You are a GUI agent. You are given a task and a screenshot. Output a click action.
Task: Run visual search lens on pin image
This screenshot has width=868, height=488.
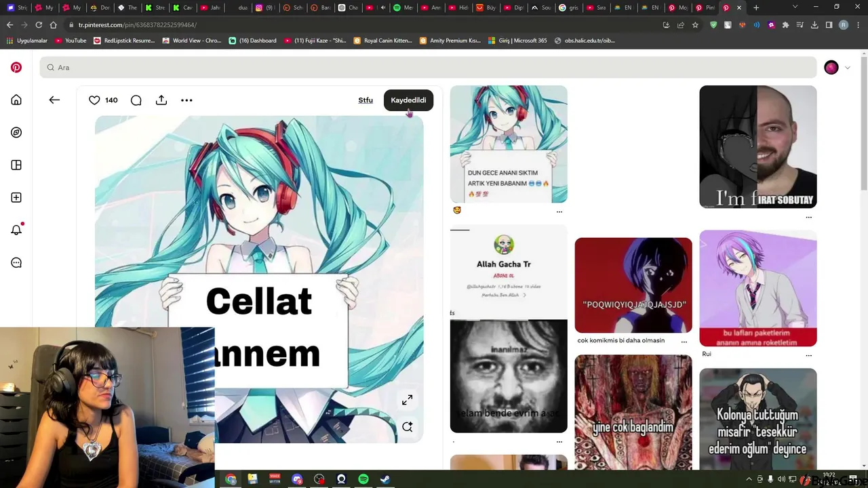(x=407, y=426)
